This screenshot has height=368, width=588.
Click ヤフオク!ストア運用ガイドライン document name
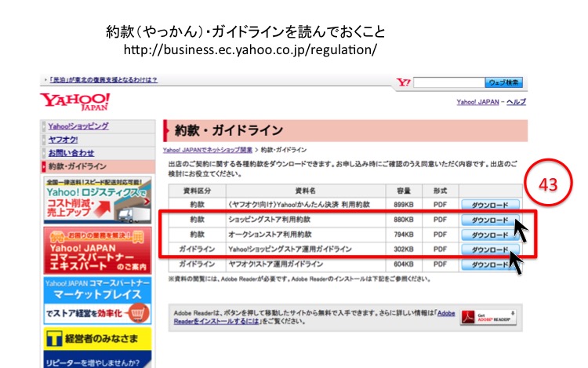point(276,264)
